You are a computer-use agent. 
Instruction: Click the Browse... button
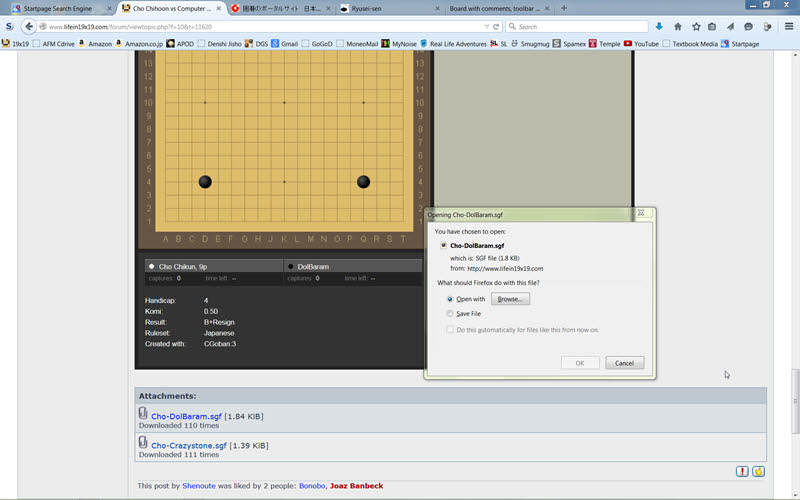pos(510,299)
